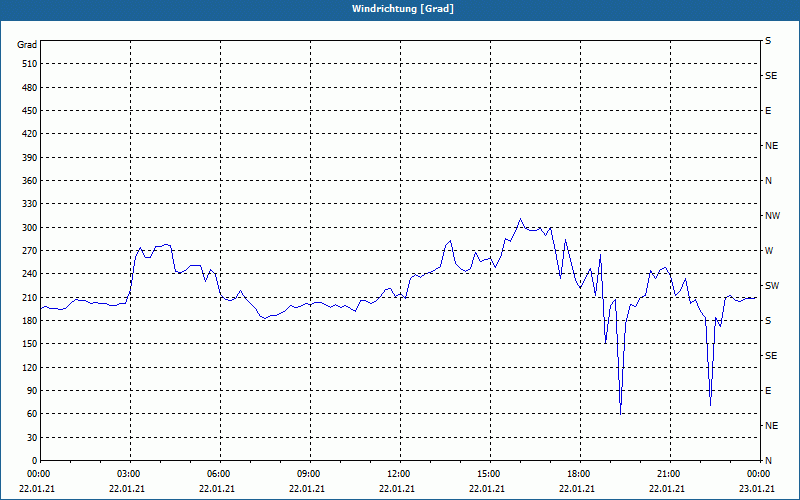This screenshot has width=800, height=500.
Task: Select the 22.01.21 date under 21:00
Action: click(x=667, y=488)
